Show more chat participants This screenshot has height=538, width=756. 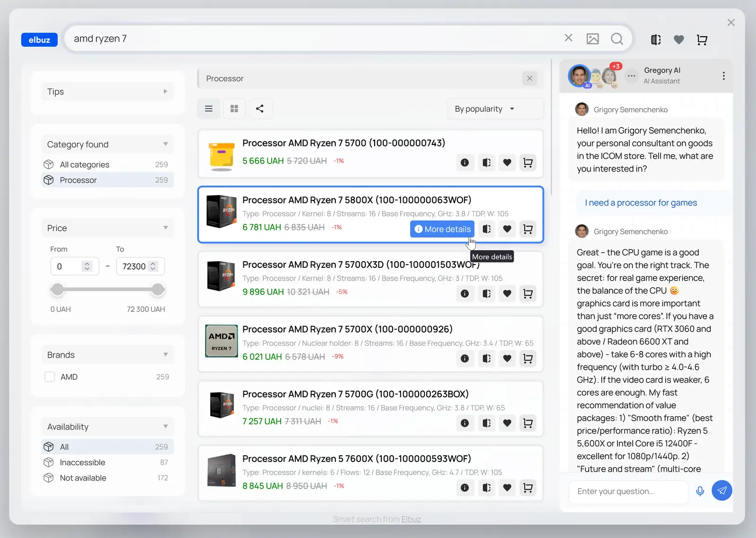tap(631, 76)
